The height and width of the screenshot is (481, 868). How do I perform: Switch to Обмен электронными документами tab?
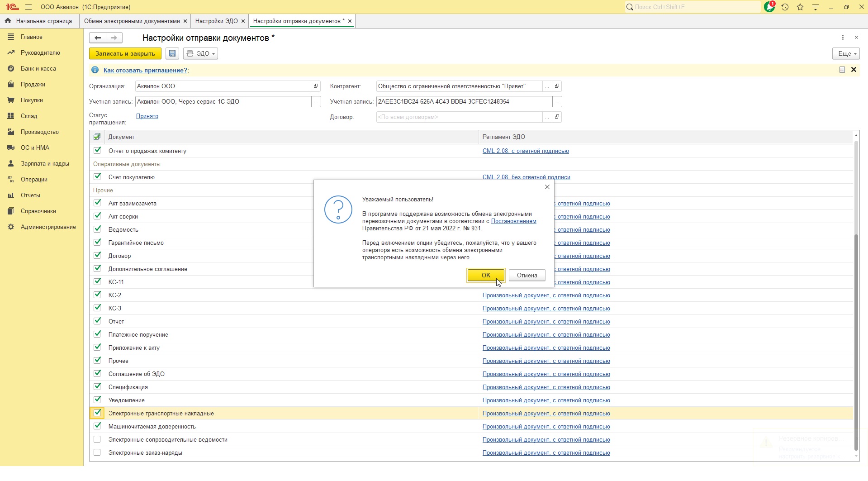click(132, 21)
